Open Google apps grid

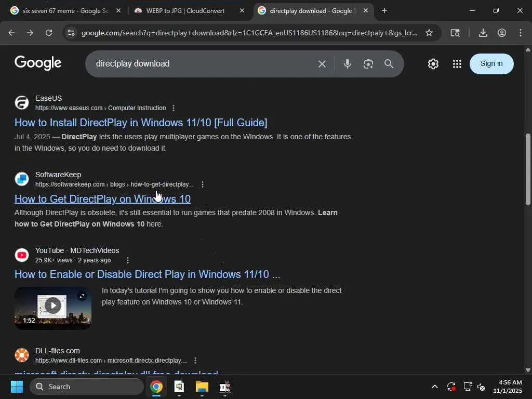click(x=457, y=64)
